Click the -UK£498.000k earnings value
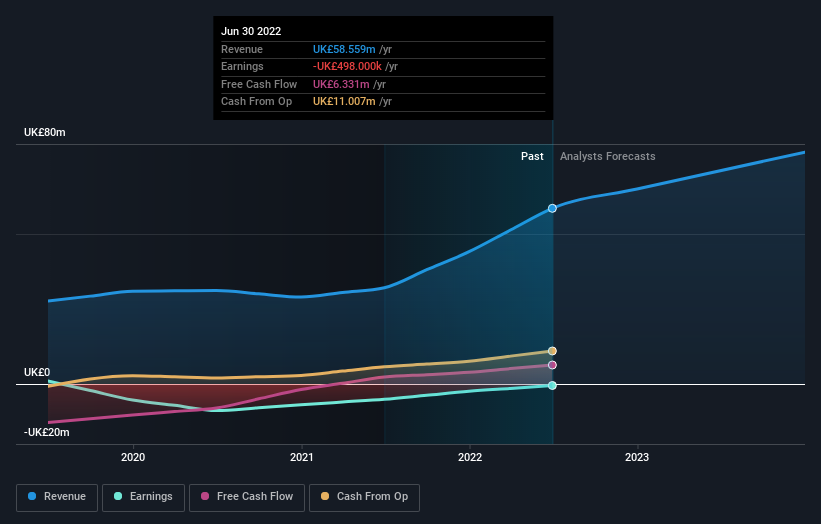The width and height of the screenshot is (821, 524). [x=347, y=66]
